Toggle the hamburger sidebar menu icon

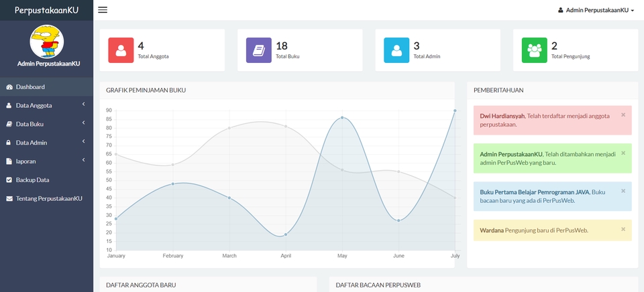[x=103, y=10]
